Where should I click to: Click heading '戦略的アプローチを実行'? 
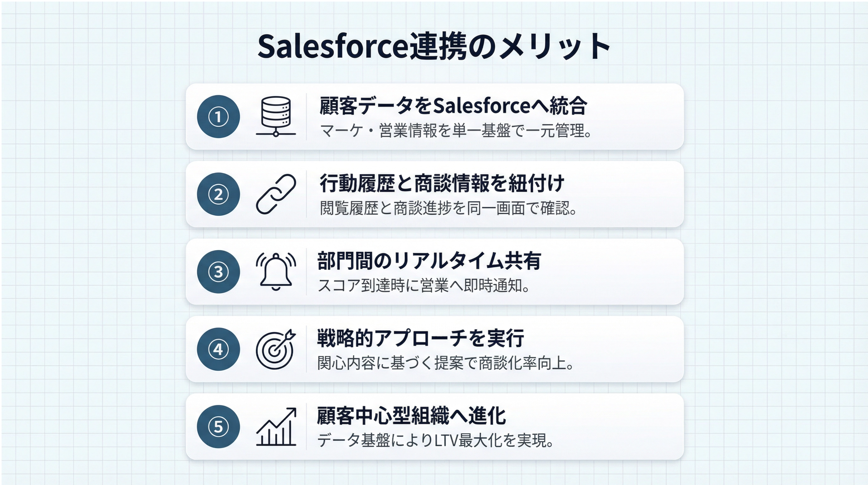point(420,338)
